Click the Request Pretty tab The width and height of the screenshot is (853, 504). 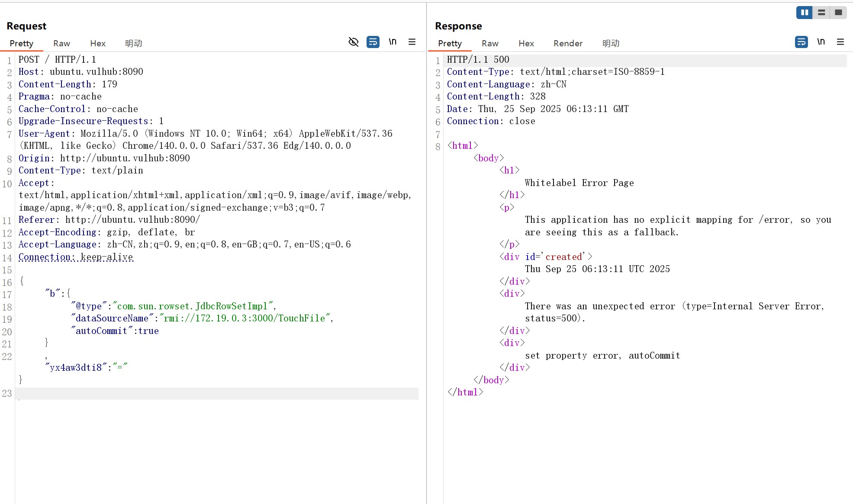(x=21, y=43)
